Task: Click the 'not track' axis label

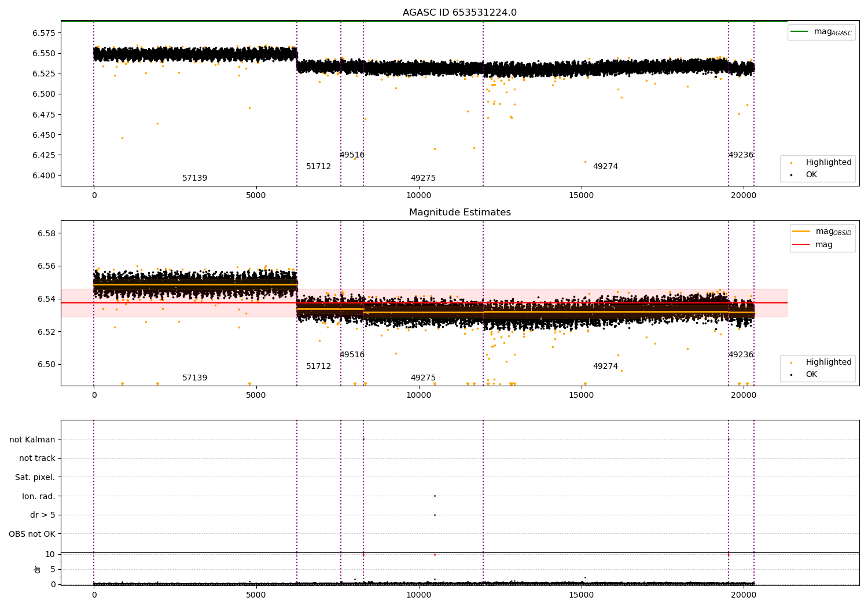Action: tap(37, 459)
